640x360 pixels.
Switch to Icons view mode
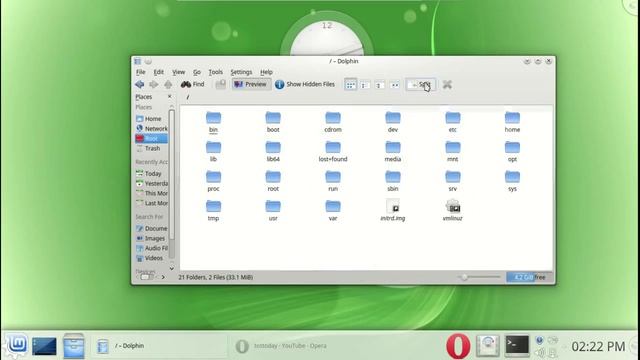click(350, 85)
